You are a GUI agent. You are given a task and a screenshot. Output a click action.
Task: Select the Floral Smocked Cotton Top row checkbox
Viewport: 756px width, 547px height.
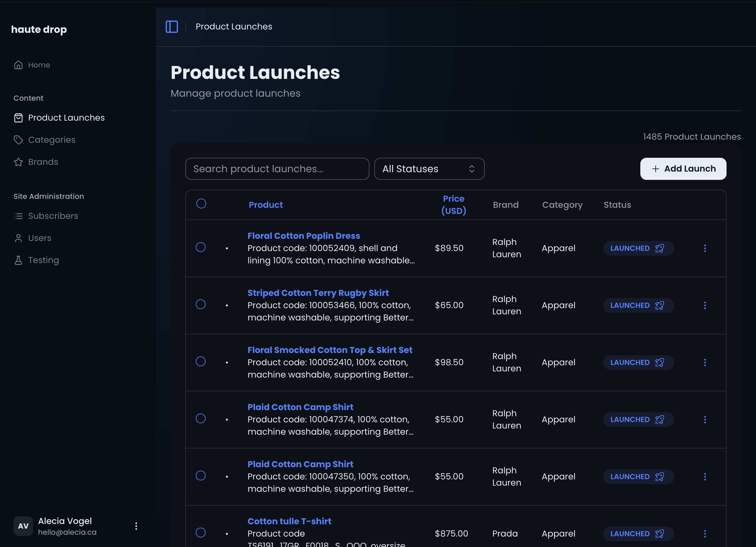click(x=200, y=361)
